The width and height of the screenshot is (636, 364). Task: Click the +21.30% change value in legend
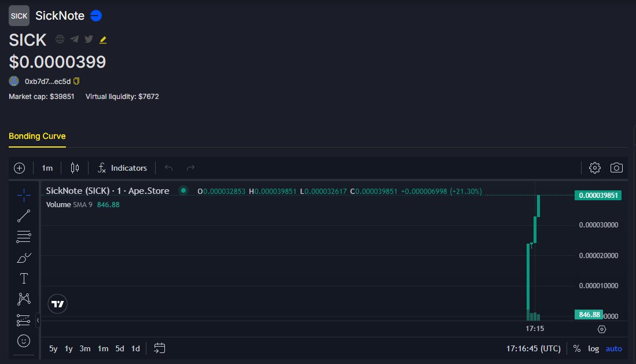pos(466,191)
